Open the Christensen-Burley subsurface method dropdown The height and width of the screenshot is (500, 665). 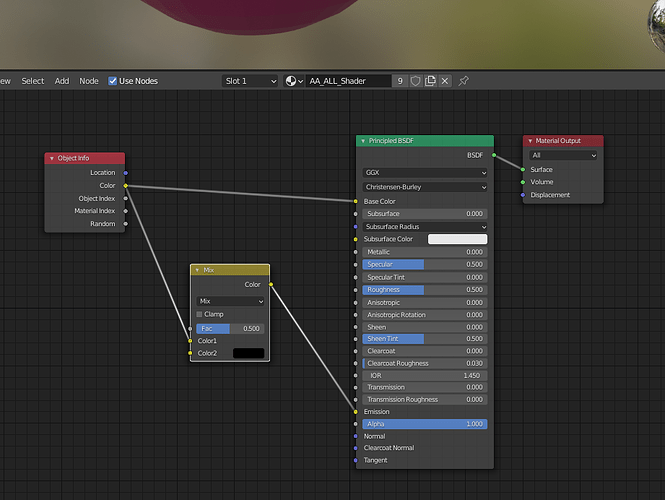click(x=425, y=187)
